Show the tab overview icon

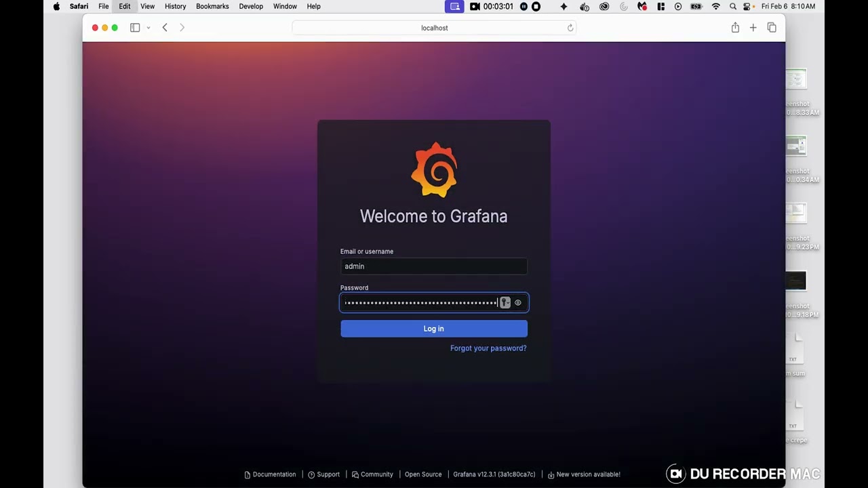(772, 28)
